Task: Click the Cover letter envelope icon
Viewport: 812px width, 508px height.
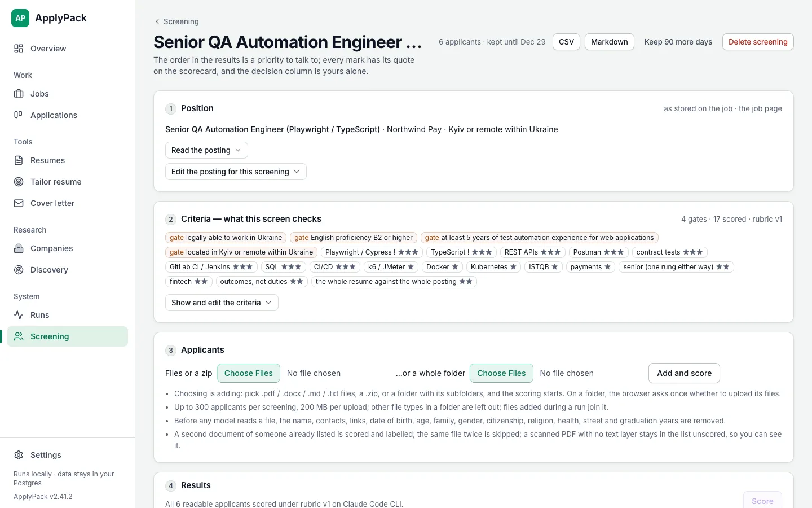Action: [19, 203]
